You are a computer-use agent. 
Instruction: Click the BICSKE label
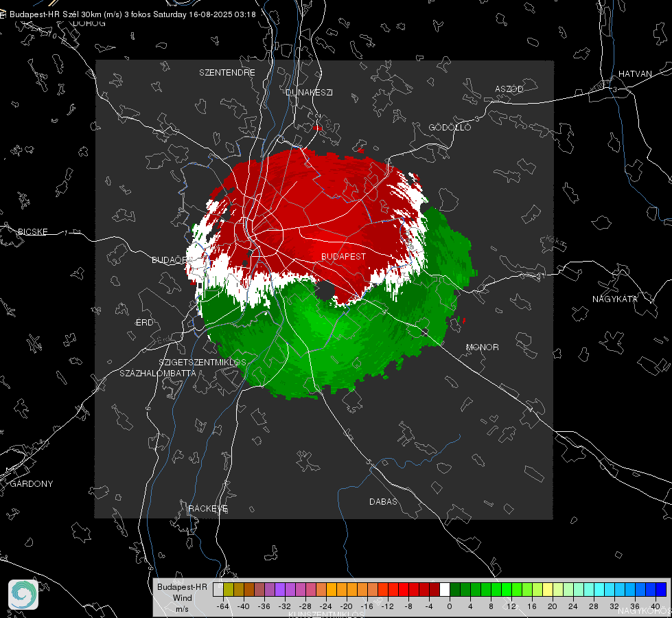pos(32,231)
